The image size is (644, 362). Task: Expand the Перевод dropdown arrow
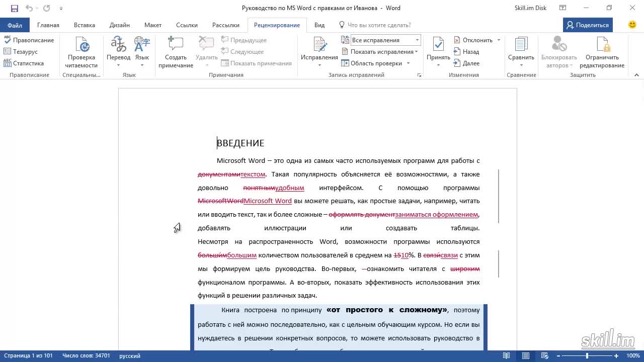(118, 65)
